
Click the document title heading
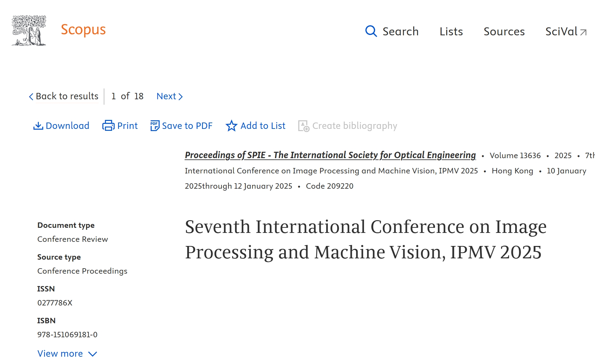tap(366, 240)
